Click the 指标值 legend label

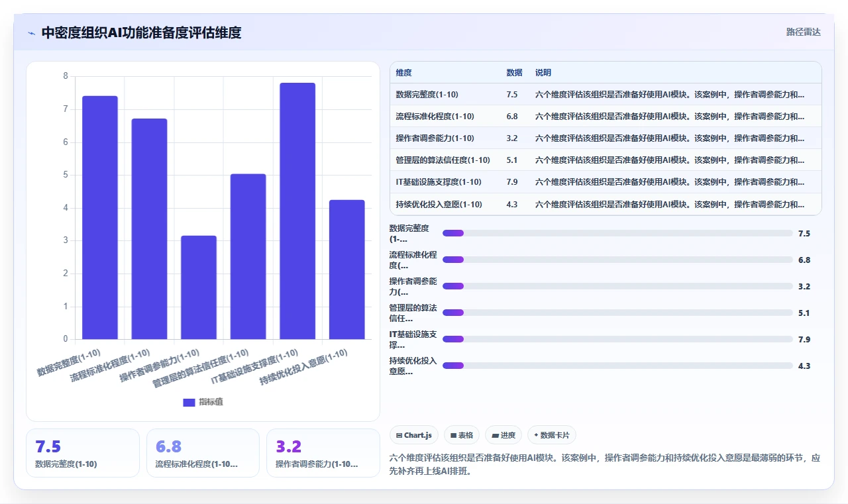click(211, 402)
